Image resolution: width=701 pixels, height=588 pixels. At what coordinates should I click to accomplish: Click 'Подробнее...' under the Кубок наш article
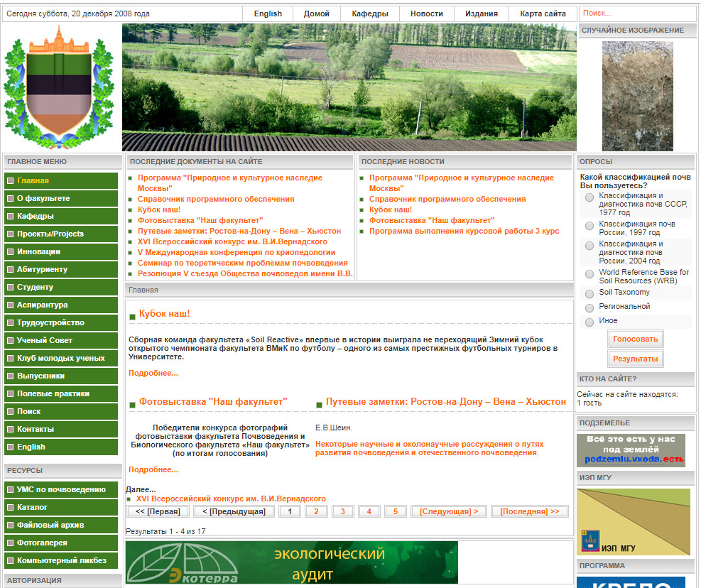(153, 373)
